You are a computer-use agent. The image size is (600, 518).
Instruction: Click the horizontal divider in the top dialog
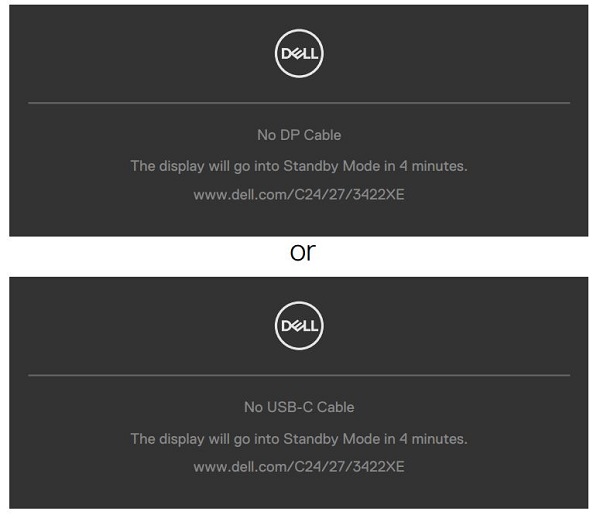299,103
